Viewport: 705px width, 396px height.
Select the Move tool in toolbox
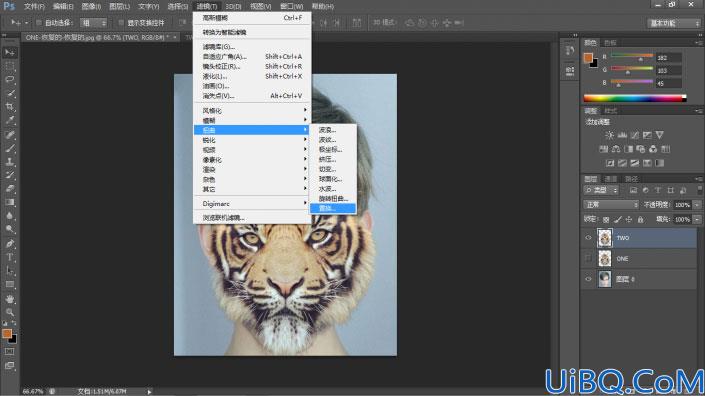pos(9,53)
